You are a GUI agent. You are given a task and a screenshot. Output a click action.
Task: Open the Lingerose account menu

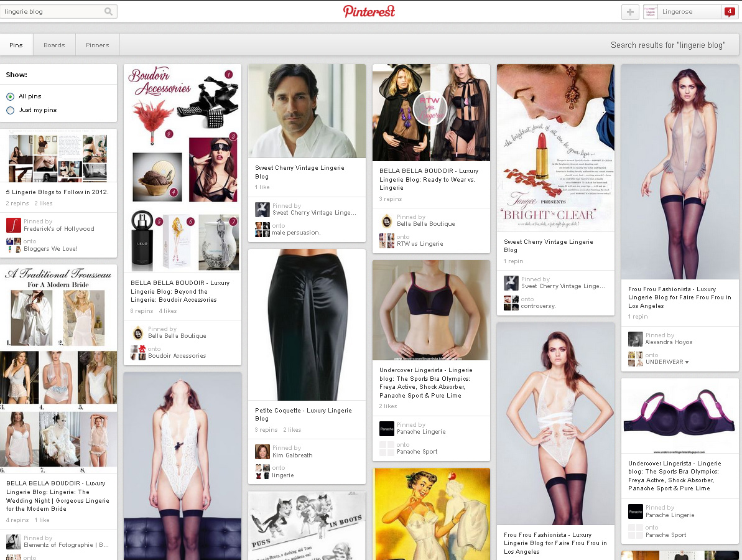click(690, 12)
